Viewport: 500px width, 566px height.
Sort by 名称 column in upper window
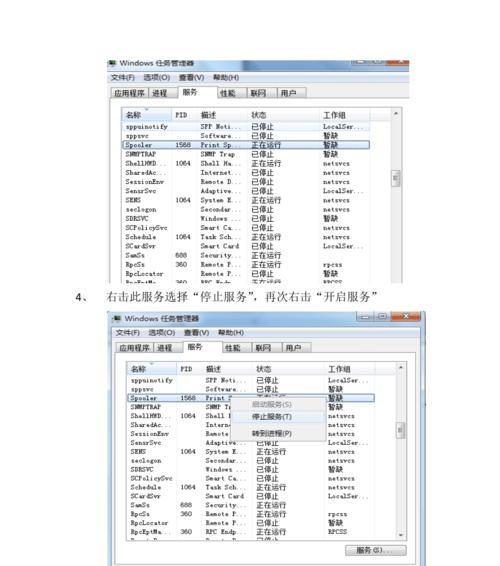147,115
